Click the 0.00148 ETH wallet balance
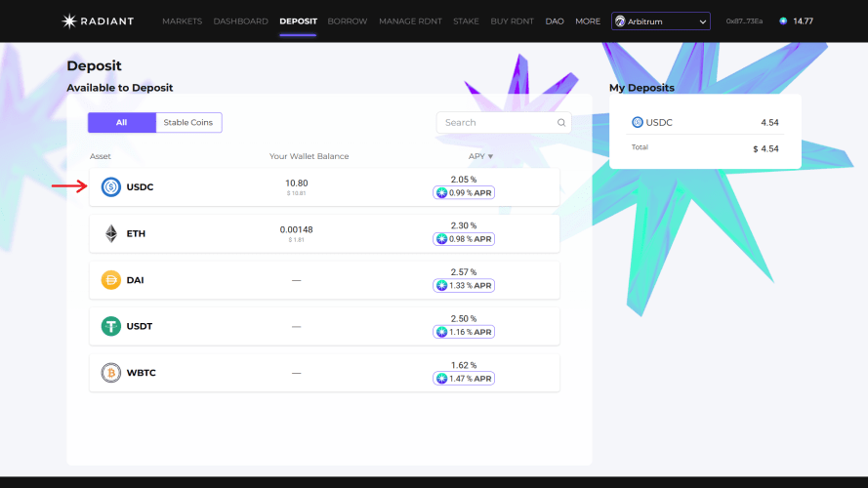The image size is (868, 488). (x=296, y=229)
